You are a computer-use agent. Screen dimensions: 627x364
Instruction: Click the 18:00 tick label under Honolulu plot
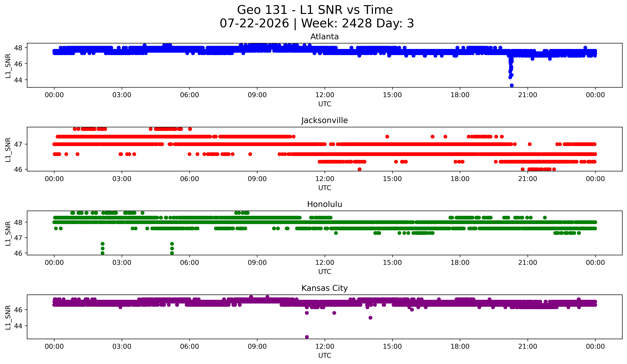pyautogui.click(x=460, y=263)
